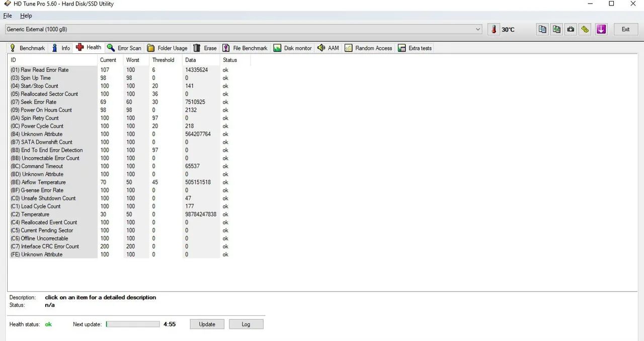Switch to the Folder Usage tab

[x=167, y=48]
